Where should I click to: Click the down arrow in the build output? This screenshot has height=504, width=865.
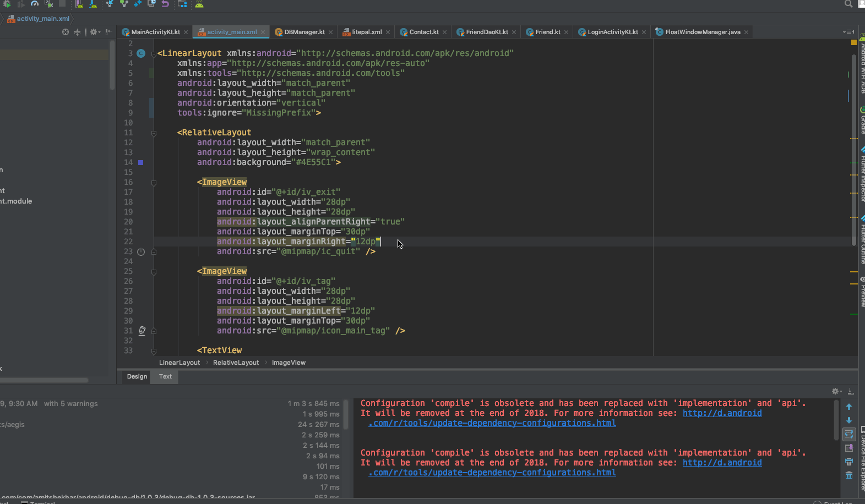[x=849, y=420]
